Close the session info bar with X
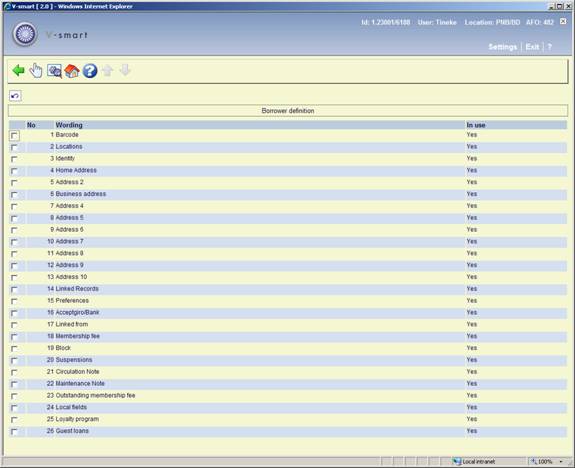This screenshot has height=468, width=575. (x=563, y=22)
